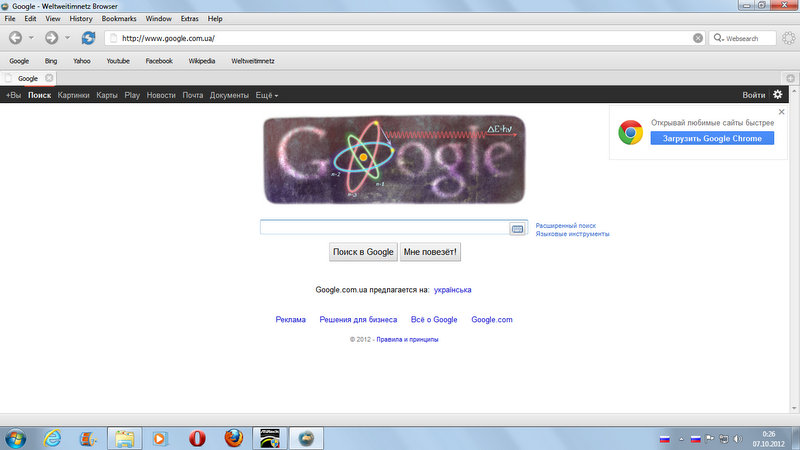Screen dimensions: 800x450
Task: Launch Internet Explorer from the taskbar
Action: 52,438
